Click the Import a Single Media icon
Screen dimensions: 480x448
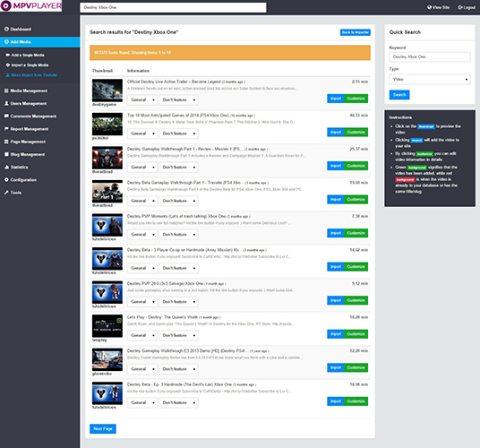(8, 65)
